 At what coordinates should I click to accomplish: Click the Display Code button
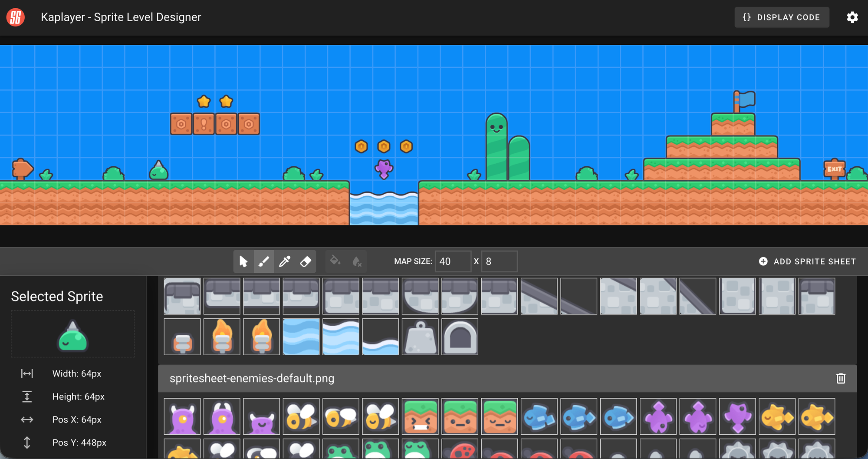pos(782,17)
